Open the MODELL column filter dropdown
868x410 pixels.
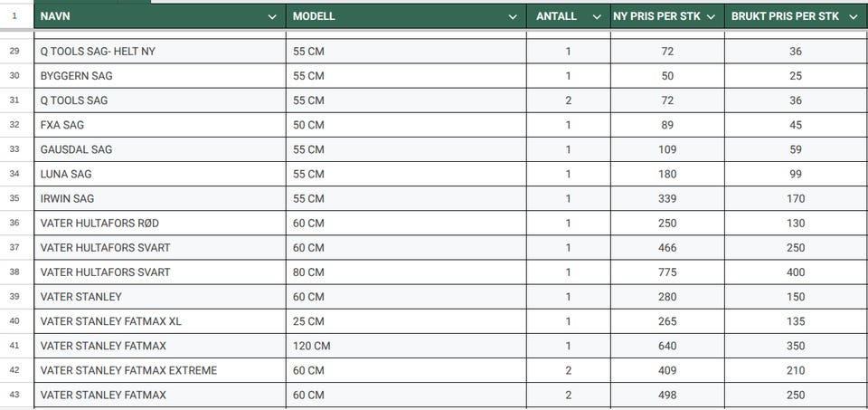tap(513, 17)
